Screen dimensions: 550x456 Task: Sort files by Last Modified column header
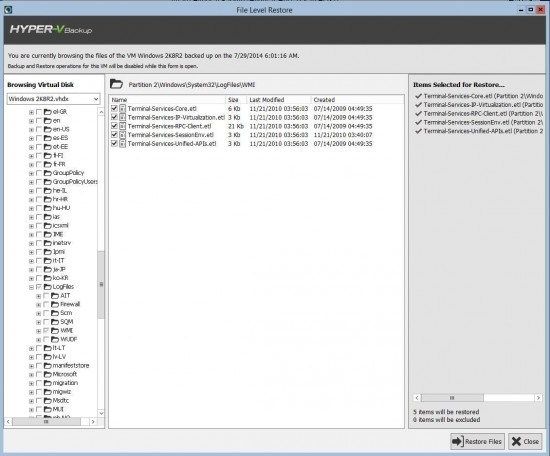(279, 100)
